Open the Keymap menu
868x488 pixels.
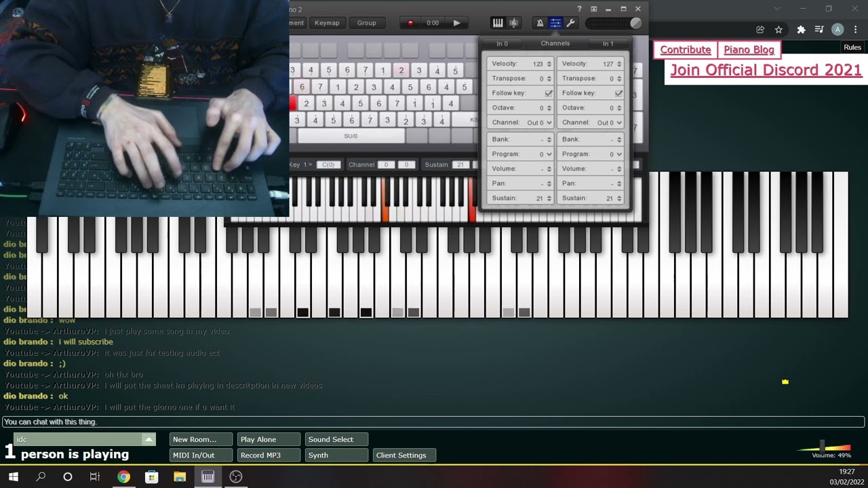pyautogui.click(x=327, y=23)
